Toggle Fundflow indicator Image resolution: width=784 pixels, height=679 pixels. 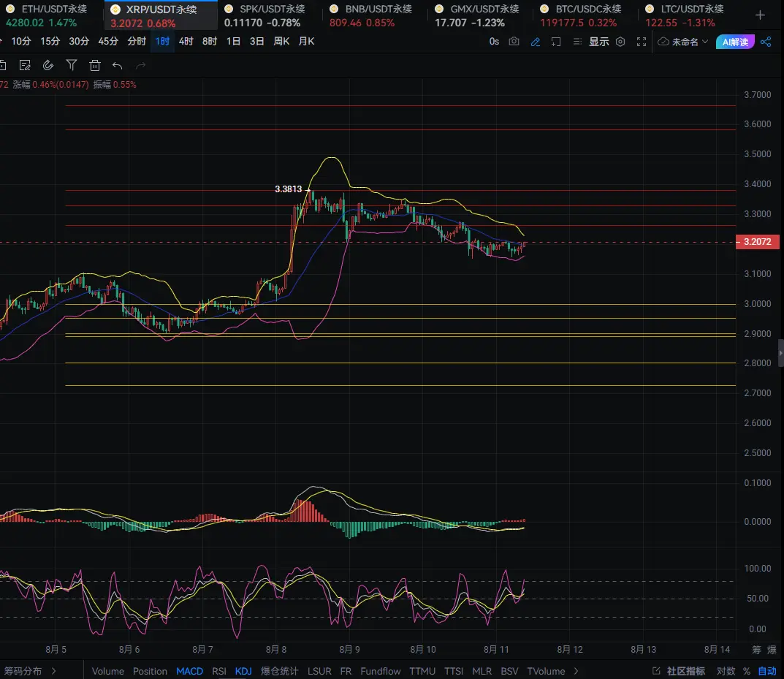[x=380, y=671]
